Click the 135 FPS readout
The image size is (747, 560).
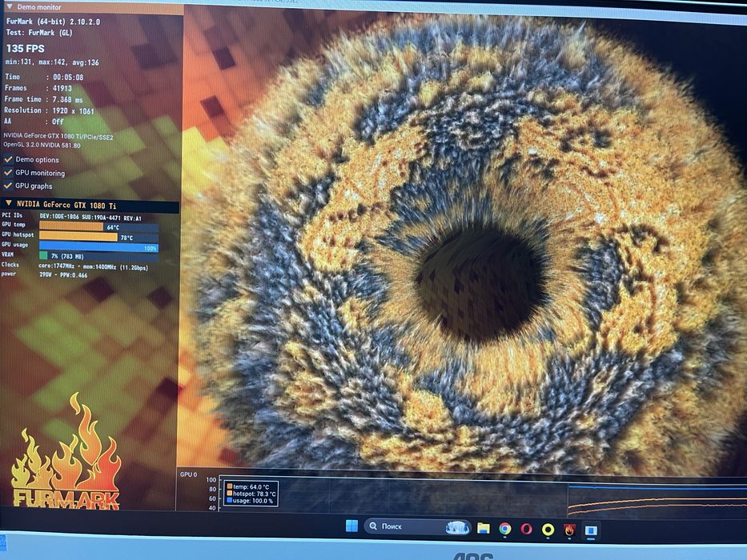26,49
